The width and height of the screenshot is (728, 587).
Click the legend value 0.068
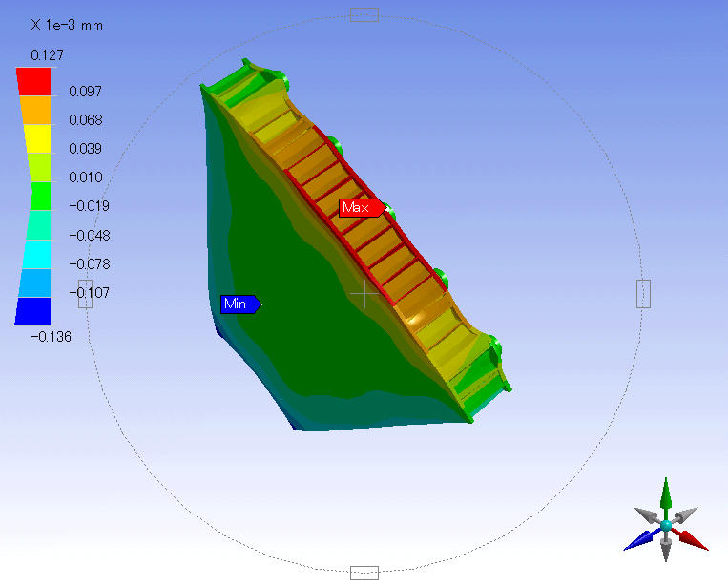coord(86,120)
